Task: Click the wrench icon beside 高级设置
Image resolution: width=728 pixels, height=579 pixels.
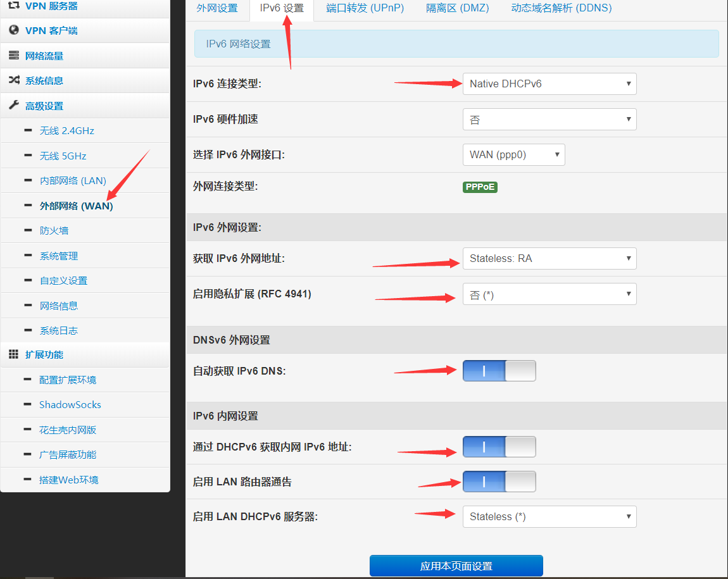Action: 14,105
